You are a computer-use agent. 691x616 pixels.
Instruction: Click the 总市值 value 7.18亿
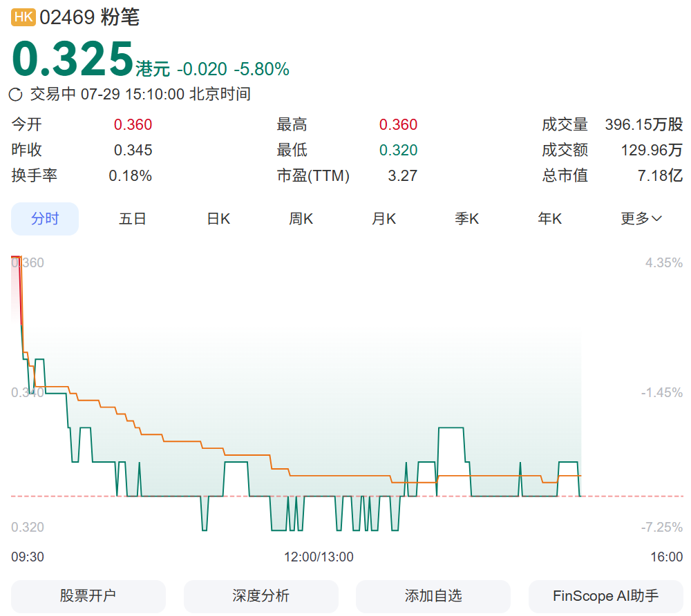coord(660,175)
